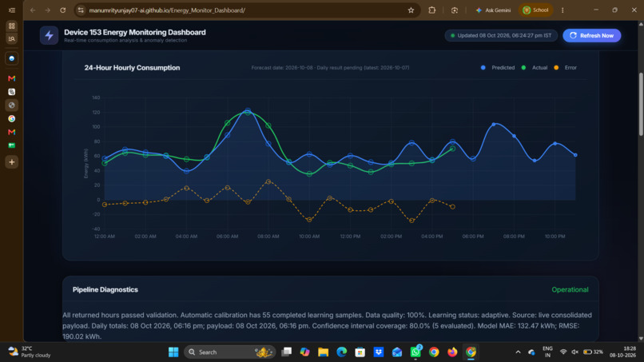
Task: Toggle the Error series in legend
Action: [565, 67]
